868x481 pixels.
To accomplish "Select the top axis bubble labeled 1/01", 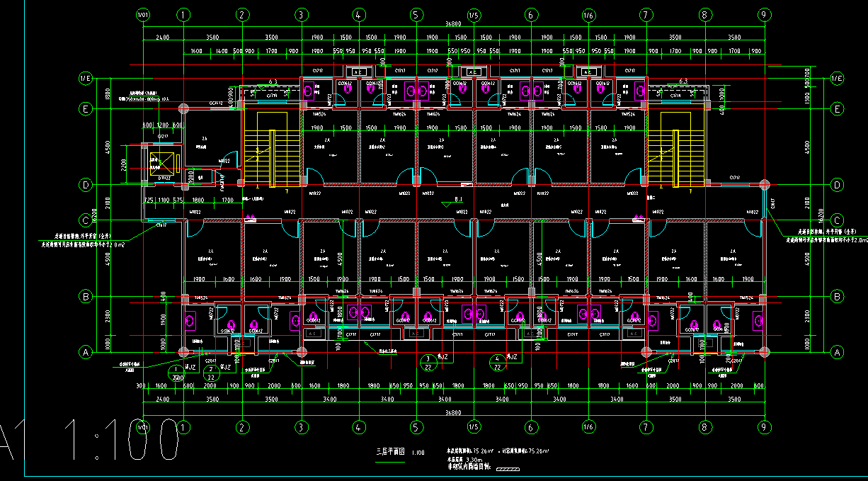I will (143, 14).
